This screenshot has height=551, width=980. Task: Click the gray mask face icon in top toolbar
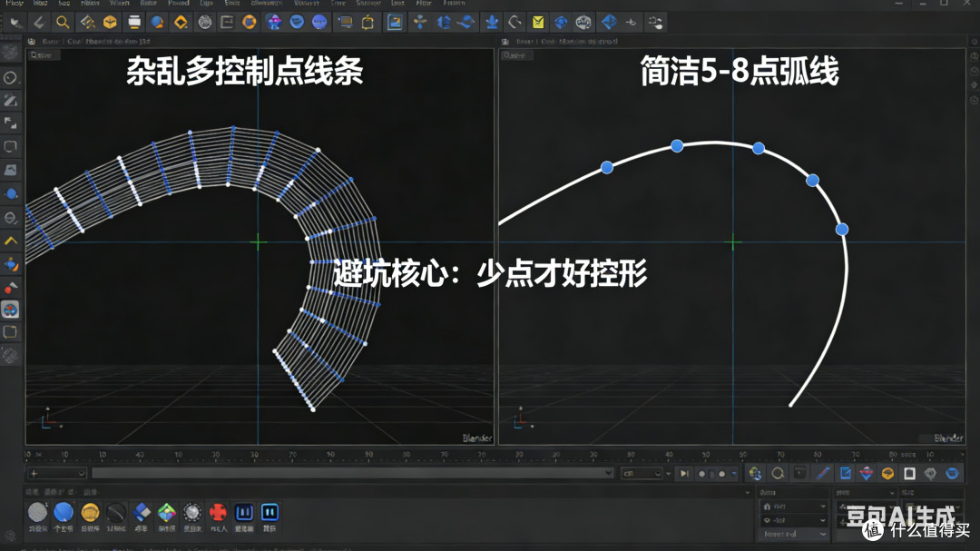click(x=583, y=23)
